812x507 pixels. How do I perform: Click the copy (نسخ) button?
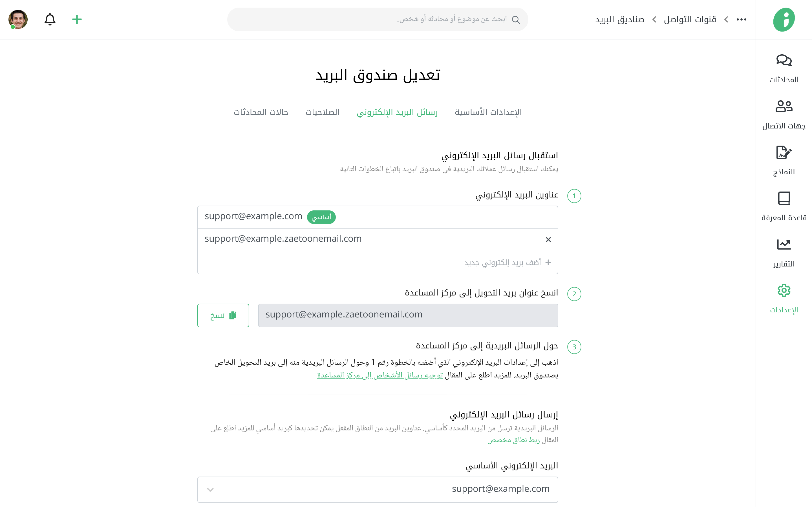click(223, 315)
